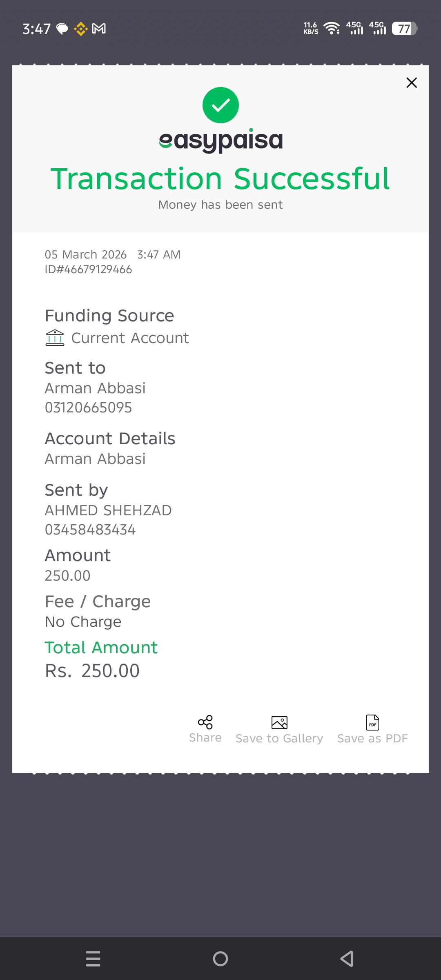Tap the Save to Gallery image icon

pos(279,722)
